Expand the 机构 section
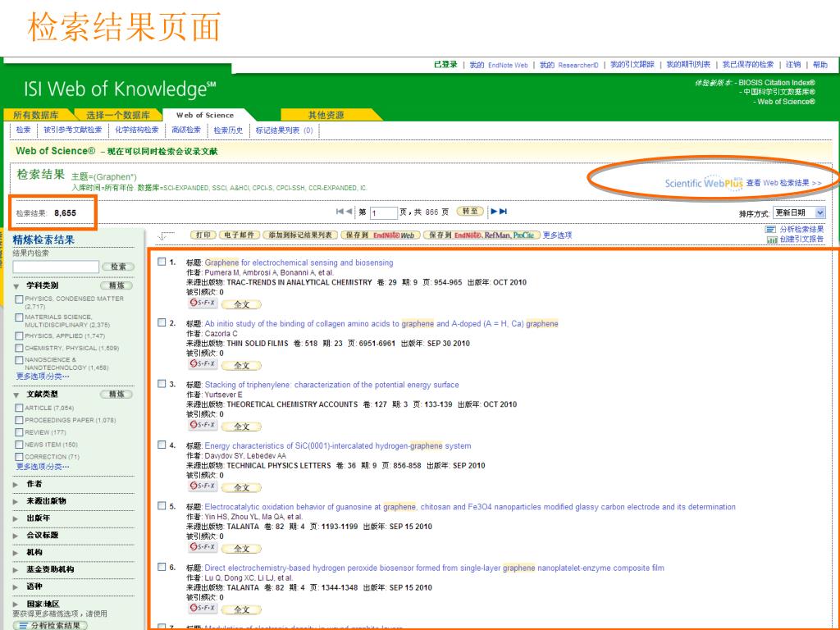Image resolution: width=840 pixels, height=630 pixels. pyautogui.click(x=16, y=554)
